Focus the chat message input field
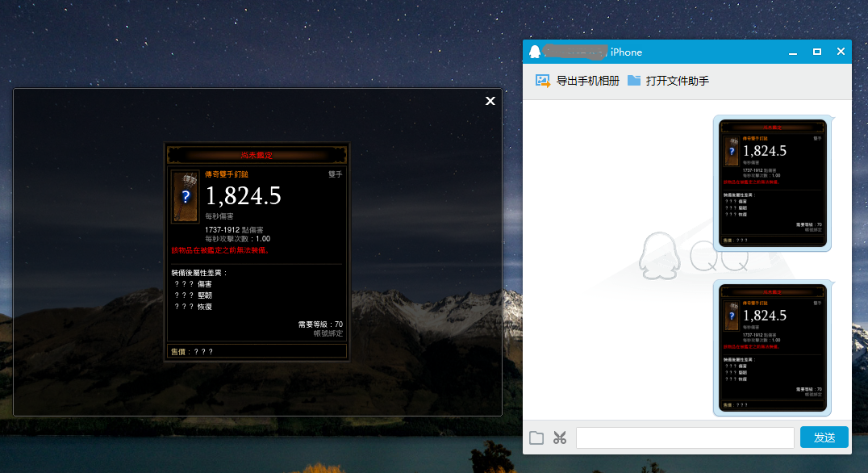 tap(685, 437)
